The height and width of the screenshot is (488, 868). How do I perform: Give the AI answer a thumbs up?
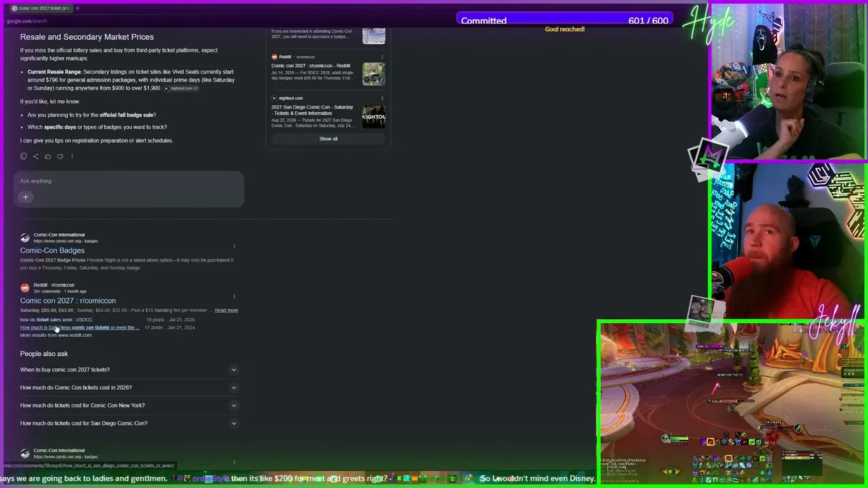47,157
